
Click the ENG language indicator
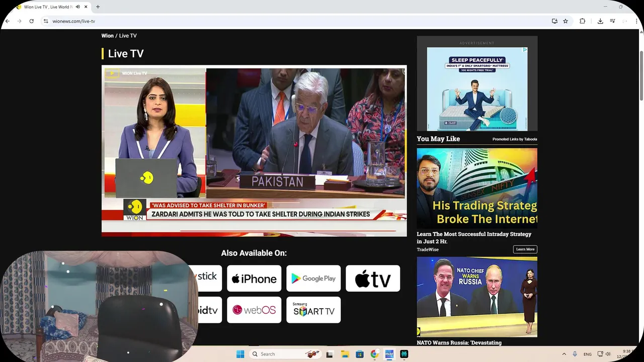(x=588, y=354)
